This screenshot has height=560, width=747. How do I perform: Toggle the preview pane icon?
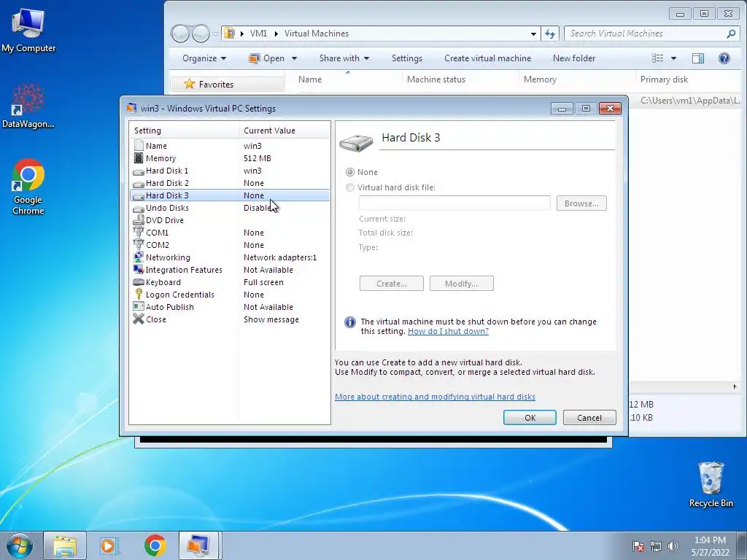[698, 58]
